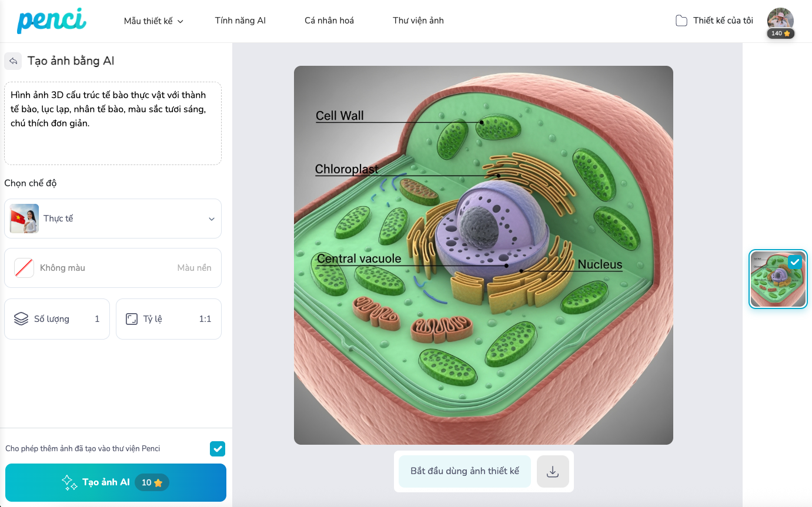Uncheck allow adding images to Penci library
Image resolution: width=812 pixels, height=507 pixels.
pyautogui.click(x=218, y=449)
